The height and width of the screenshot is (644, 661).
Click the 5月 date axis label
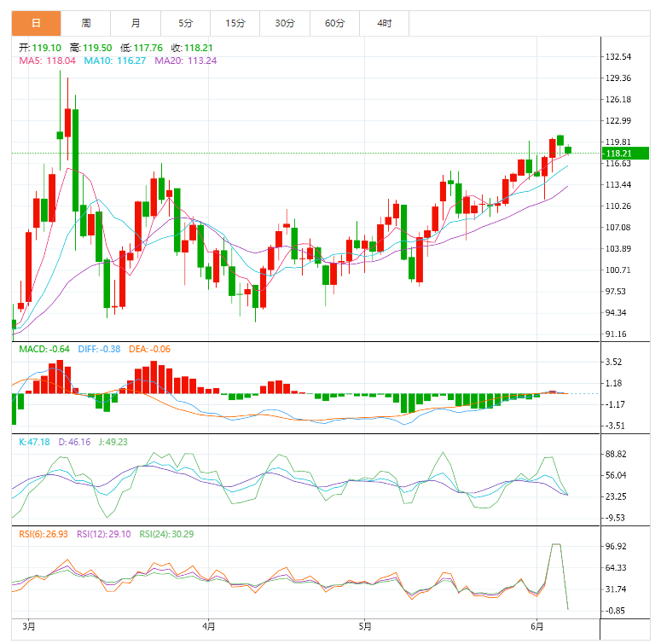[x=365, y=627]
